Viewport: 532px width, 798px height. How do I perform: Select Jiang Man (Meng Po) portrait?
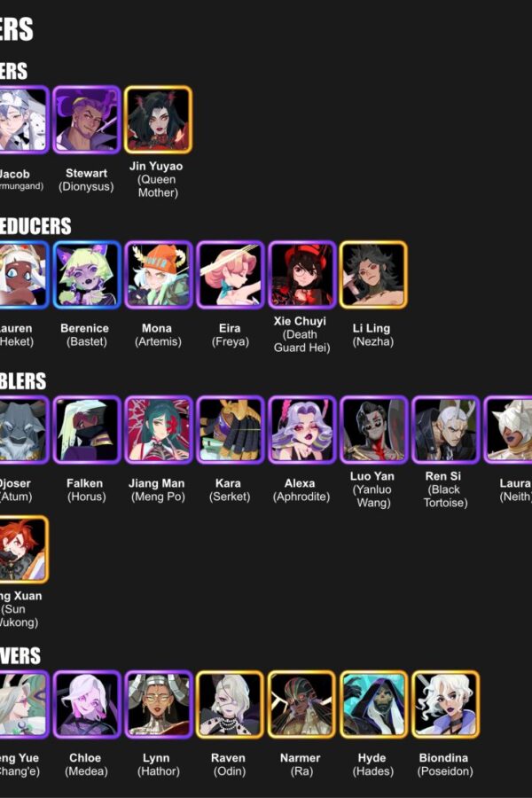click(x=159, y=430)
